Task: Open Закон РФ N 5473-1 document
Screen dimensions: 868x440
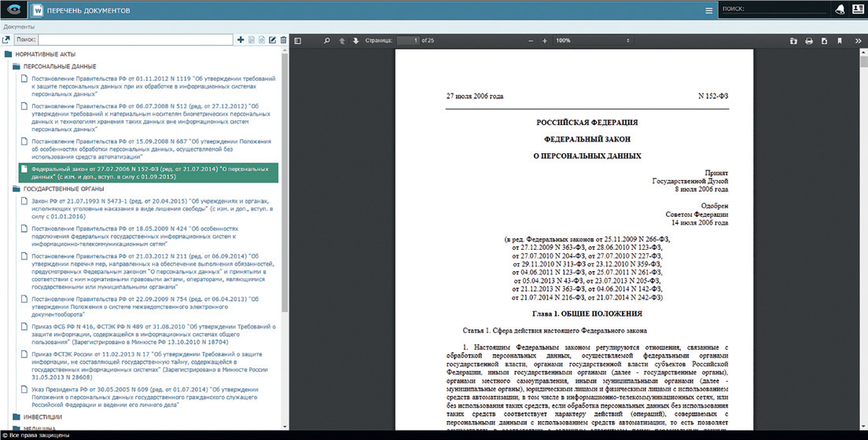Action: tap(153, 209)
